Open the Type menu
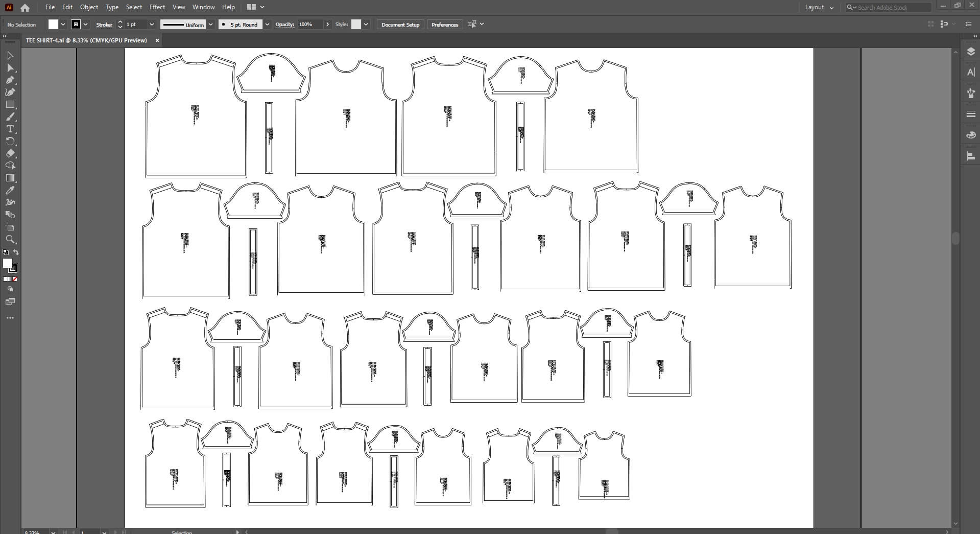Viewport: 980px width, 534px height. pyautogui.click(x=112, y=7)
